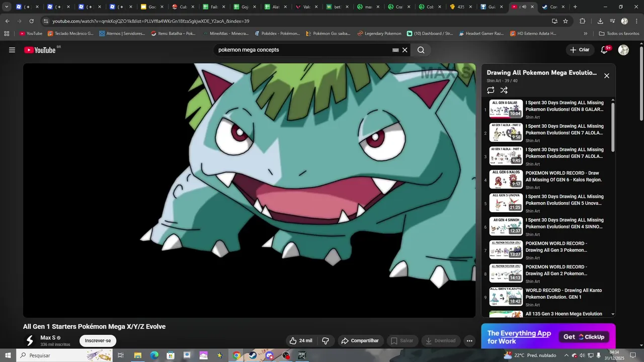This screenshot has height=362, width=644.
Task: Open the more actions three-dot menu
Action: 469,340
